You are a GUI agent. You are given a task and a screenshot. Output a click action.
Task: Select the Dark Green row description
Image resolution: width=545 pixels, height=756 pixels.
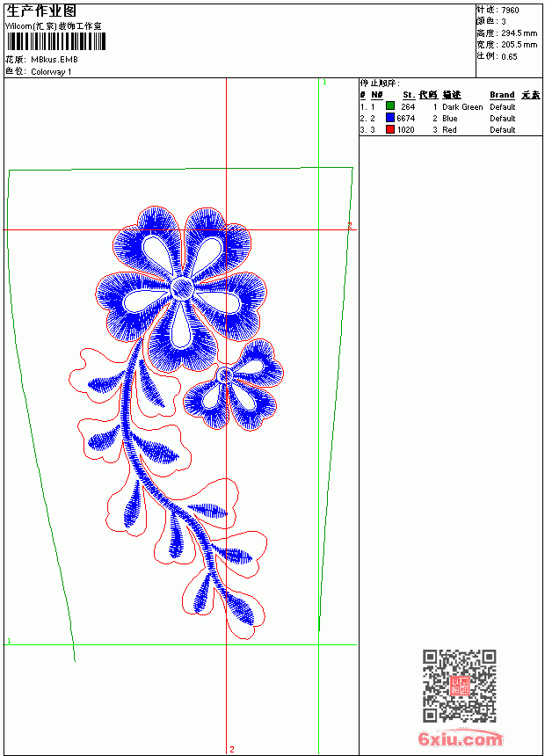[x=462, y=107]
